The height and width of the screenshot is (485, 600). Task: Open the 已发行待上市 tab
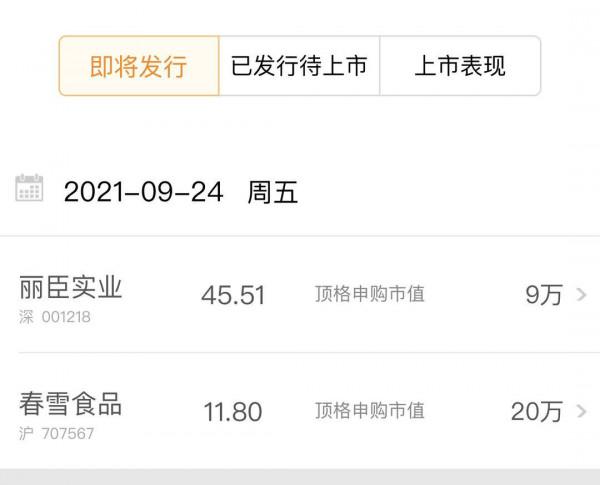(299, 66)
